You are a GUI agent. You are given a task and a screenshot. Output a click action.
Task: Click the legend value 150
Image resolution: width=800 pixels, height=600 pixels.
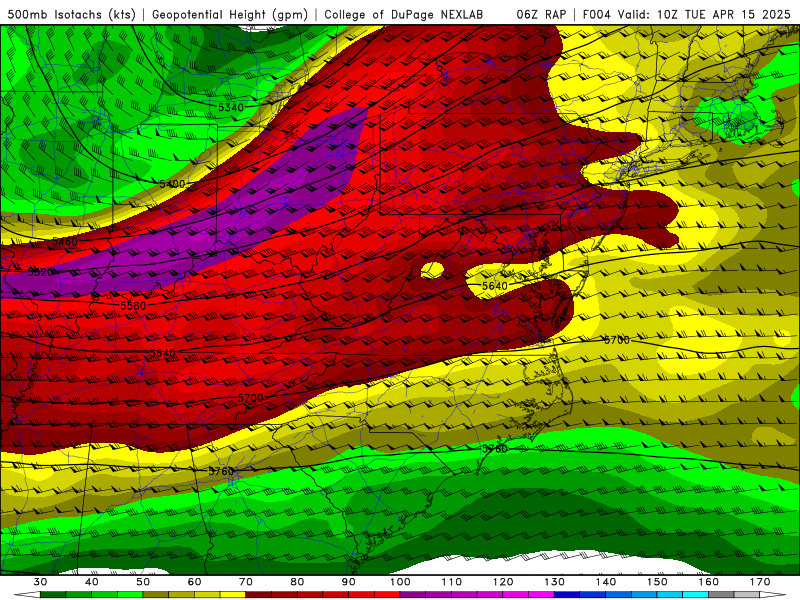658,582
